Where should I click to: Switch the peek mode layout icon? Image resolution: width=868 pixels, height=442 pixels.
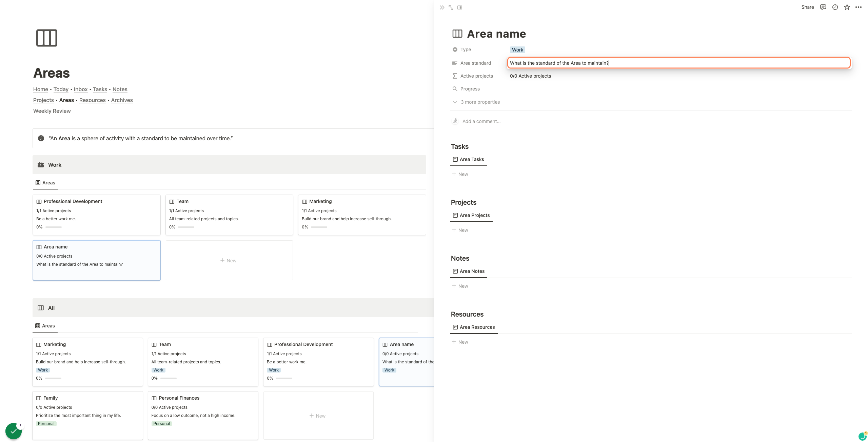pyautogui.click(x=460, y=7)
